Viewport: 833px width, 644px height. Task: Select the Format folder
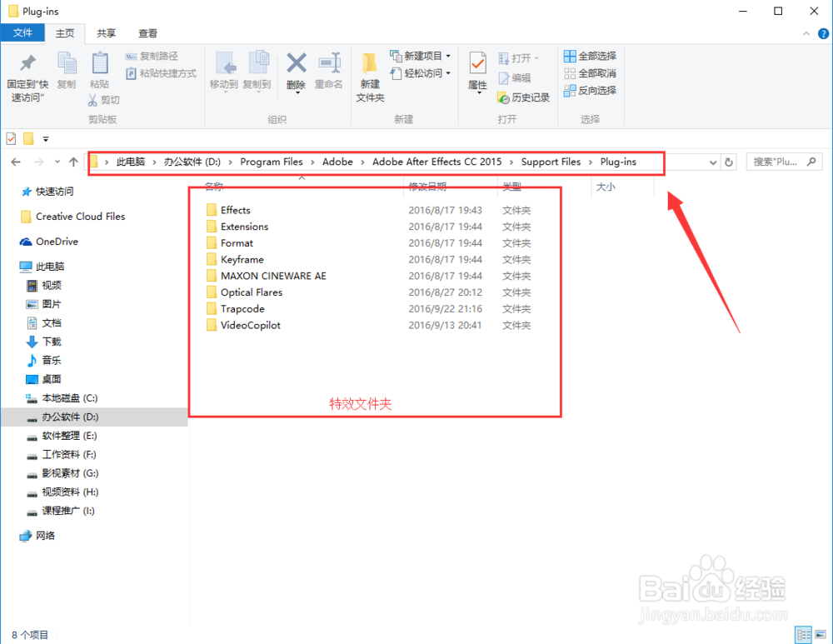237,243
